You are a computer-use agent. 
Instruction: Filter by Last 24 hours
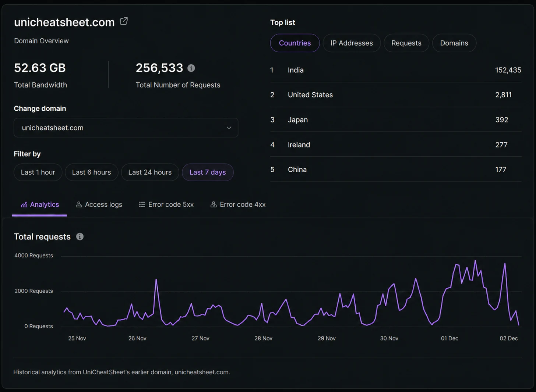click(x=150, y=172)
